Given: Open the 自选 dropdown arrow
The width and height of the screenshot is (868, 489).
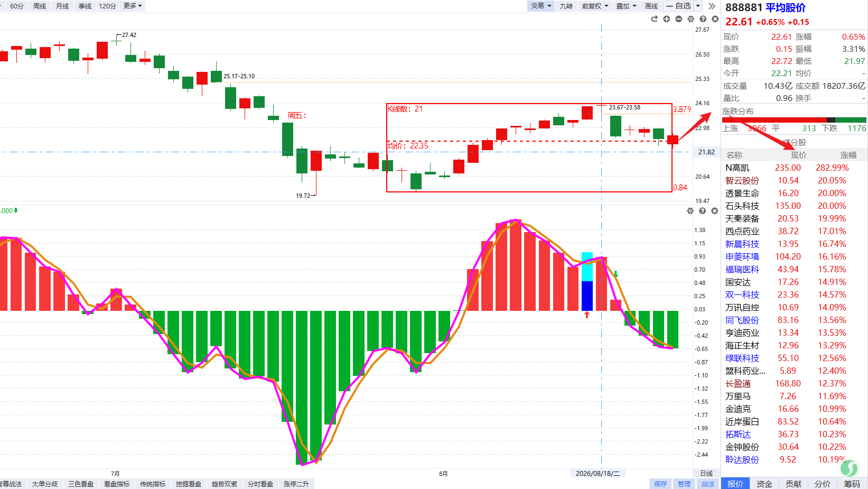Looking at the screenshot, I should click(x=698, y=6).
